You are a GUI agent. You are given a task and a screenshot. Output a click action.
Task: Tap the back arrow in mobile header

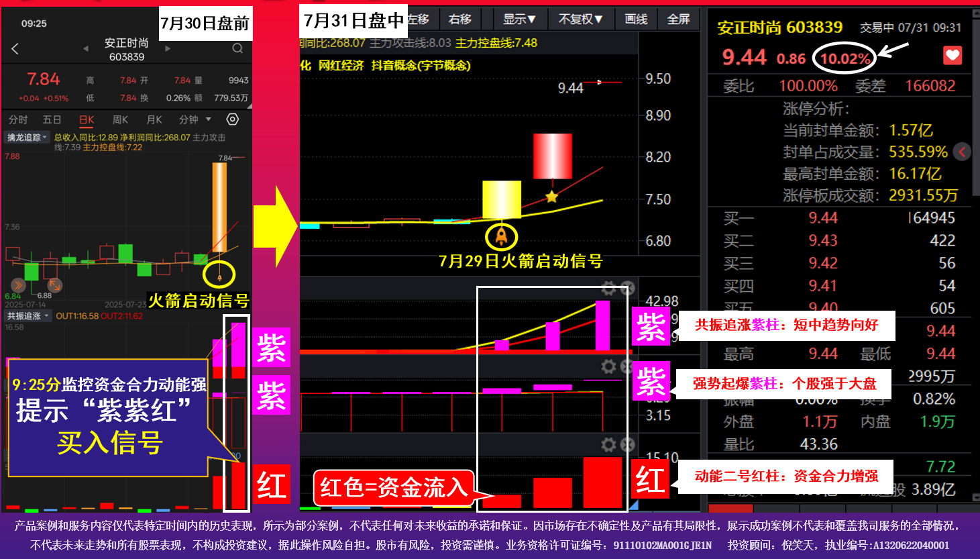click(15, 48)
